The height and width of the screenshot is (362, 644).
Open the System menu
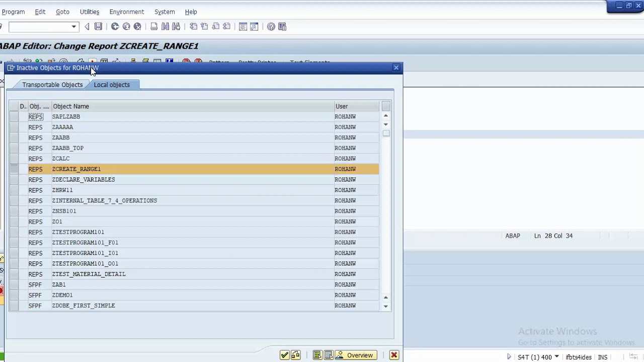point(165,12)
